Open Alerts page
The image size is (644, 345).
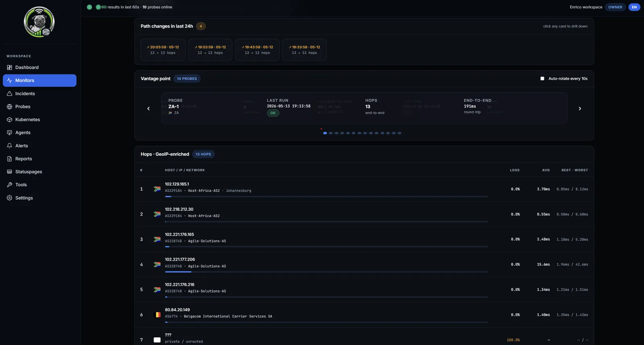39,146
